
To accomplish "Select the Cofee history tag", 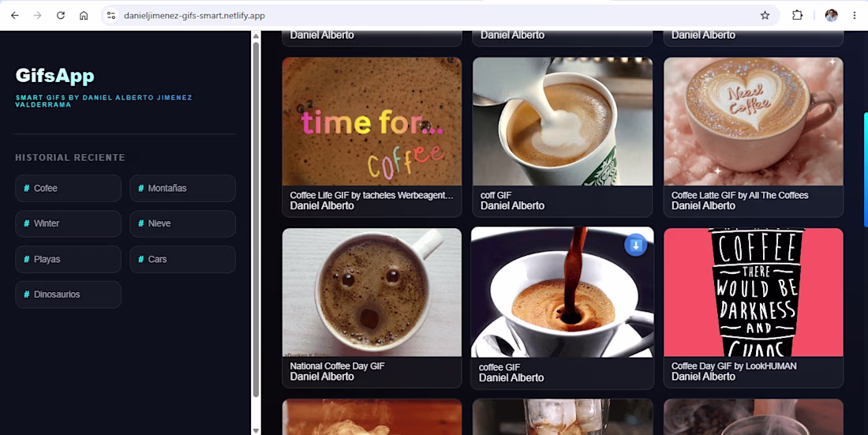I will pos(68,189).
